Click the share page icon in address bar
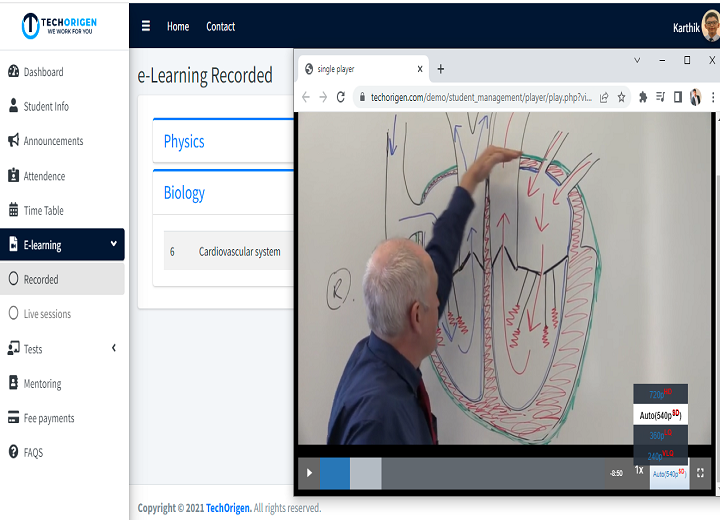Viewport: 720px width, 520px height. point(604,97)
